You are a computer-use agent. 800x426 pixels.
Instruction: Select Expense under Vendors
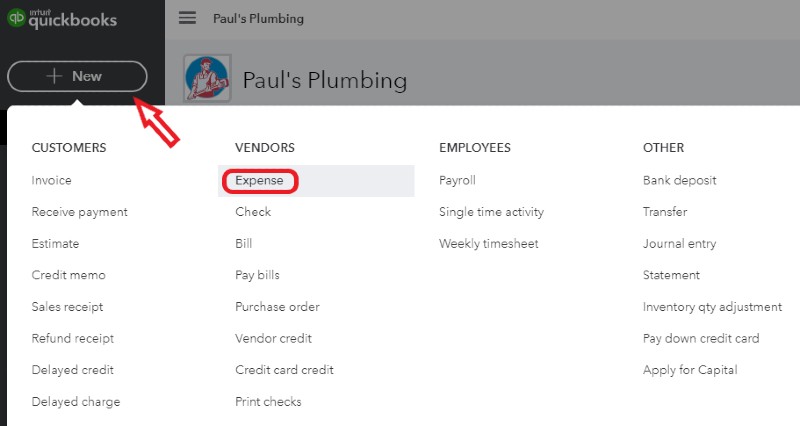click(259, 181)
